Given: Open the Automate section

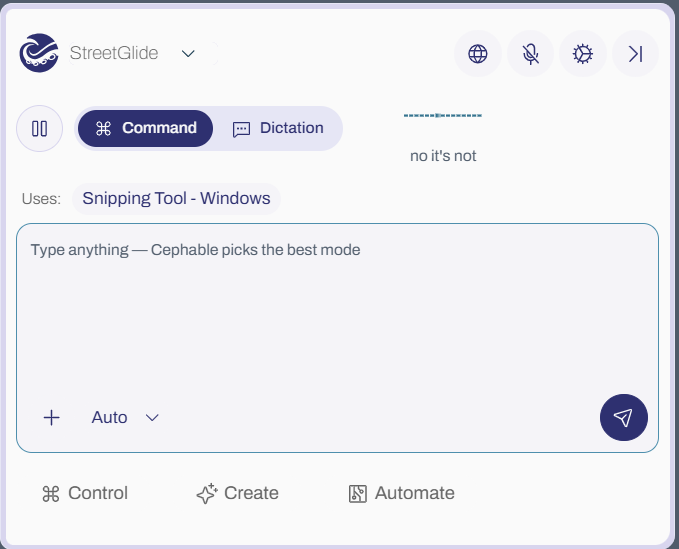Looking at the screenshot, I should point(402,493).
